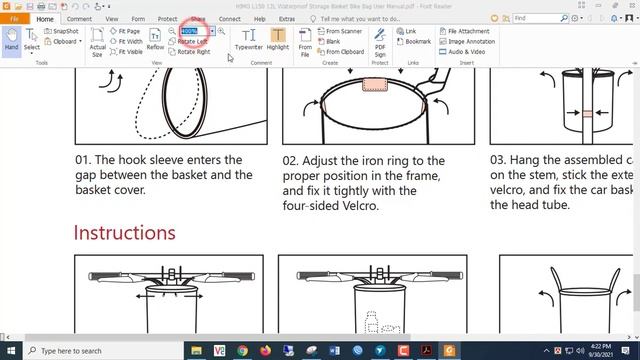This screenshot has height=360, width=640.
Task: Click the Save icon in quick access toolbar
Action: pyautogui.click(x=30, y=6)
